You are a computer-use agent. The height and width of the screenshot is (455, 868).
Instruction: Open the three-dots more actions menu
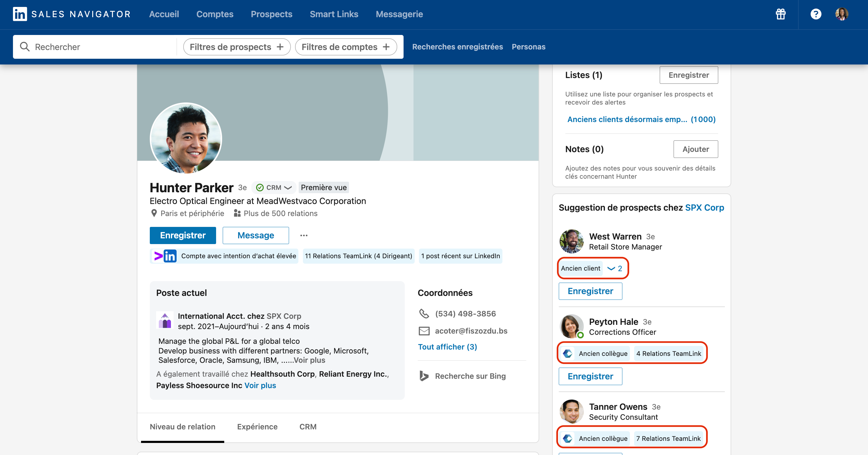click(304, 235)
